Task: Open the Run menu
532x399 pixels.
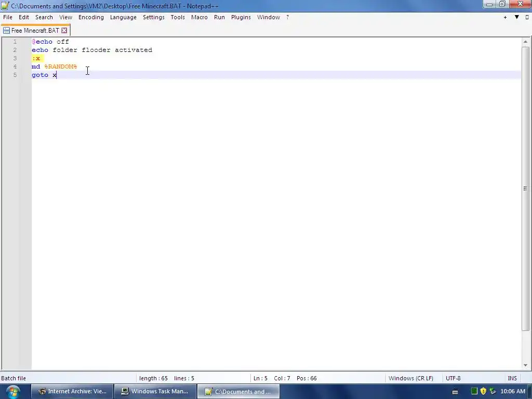Action: [219, 17]
